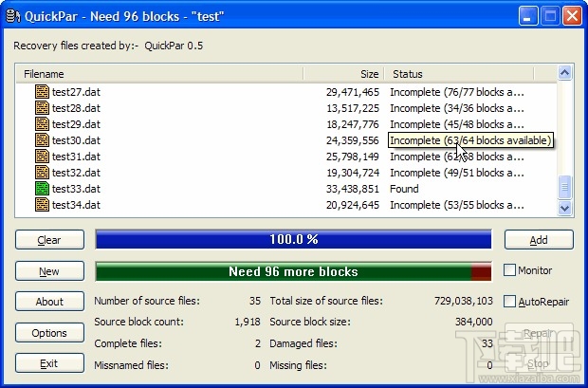Sort list by Size column header

pyautogui.click(x=344, y=74)
